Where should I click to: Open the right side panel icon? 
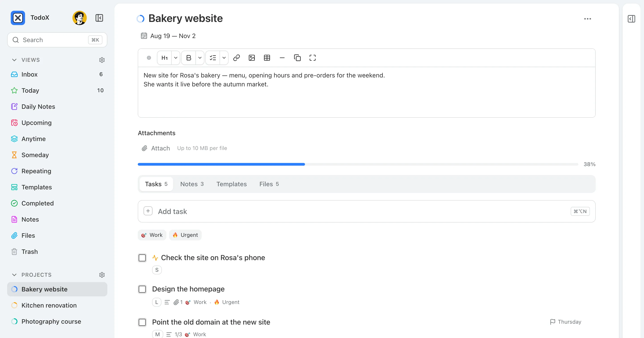(631, 19)
